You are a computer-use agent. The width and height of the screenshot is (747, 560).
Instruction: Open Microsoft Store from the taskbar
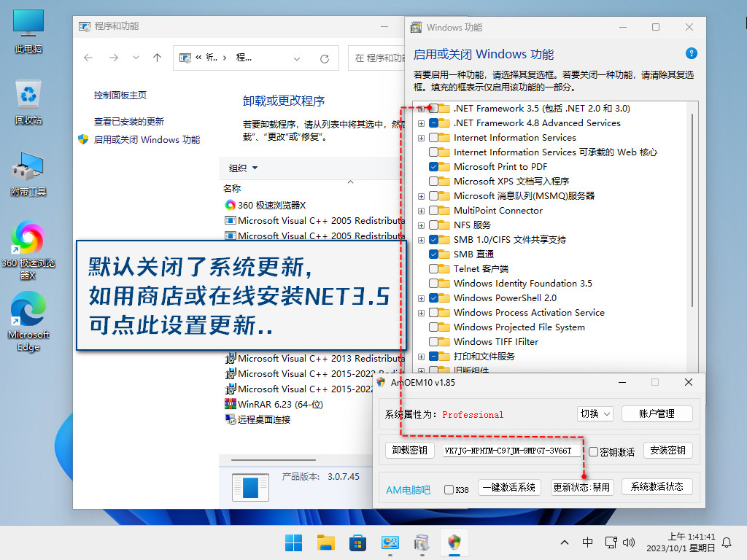pyautogui.click(x=357, y=542)
